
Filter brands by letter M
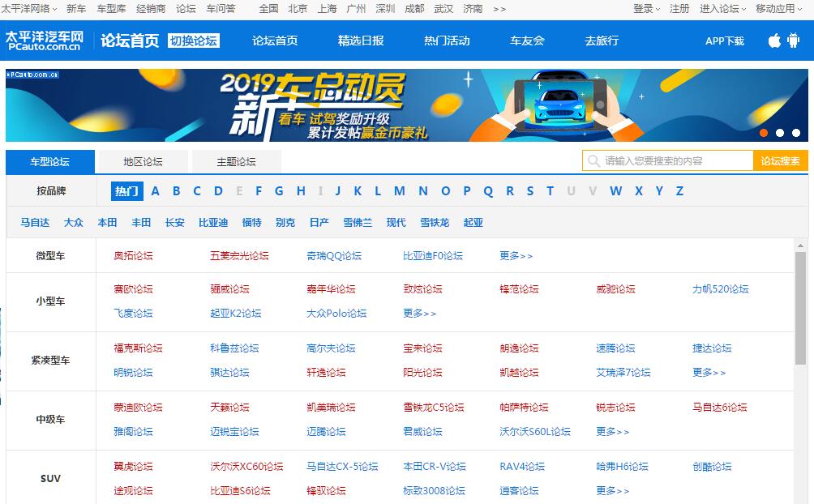(x=399, y=191)
